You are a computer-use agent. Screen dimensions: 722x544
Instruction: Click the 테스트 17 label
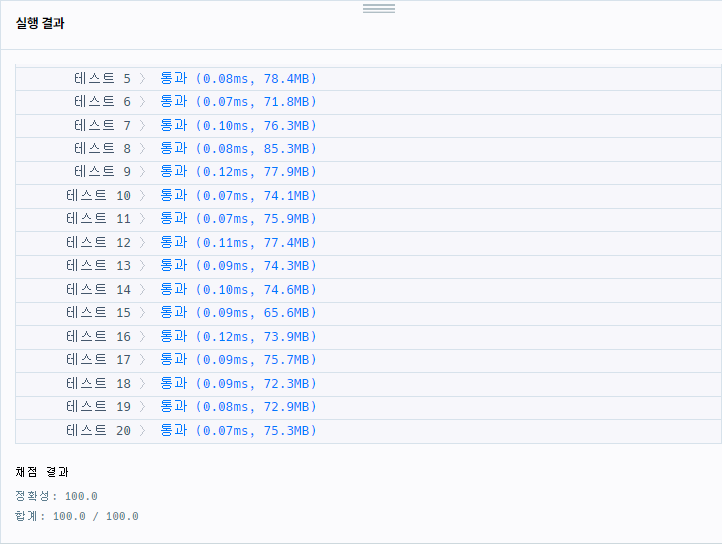[x=99, y=360]
